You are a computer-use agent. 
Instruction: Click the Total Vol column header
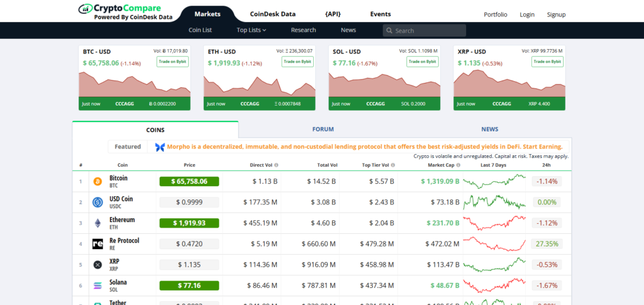pyautogui.click(x=328, y=165)
